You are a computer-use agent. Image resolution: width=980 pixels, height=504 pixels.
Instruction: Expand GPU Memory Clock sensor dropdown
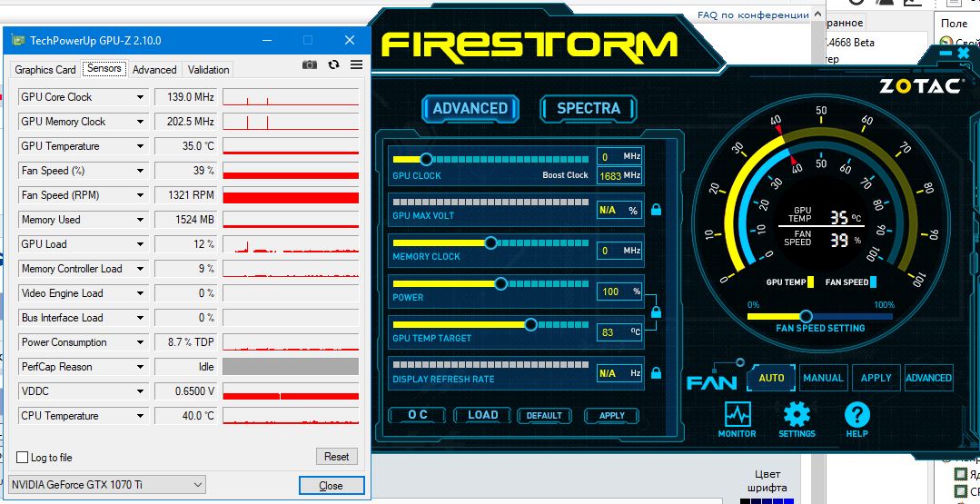(140, 122)
